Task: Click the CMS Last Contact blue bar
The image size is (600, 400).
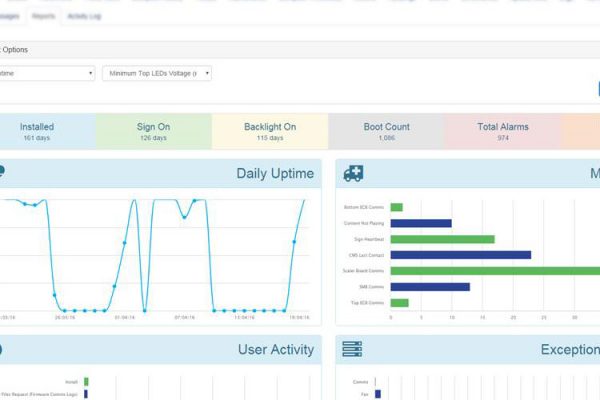Action: point(460,255)
